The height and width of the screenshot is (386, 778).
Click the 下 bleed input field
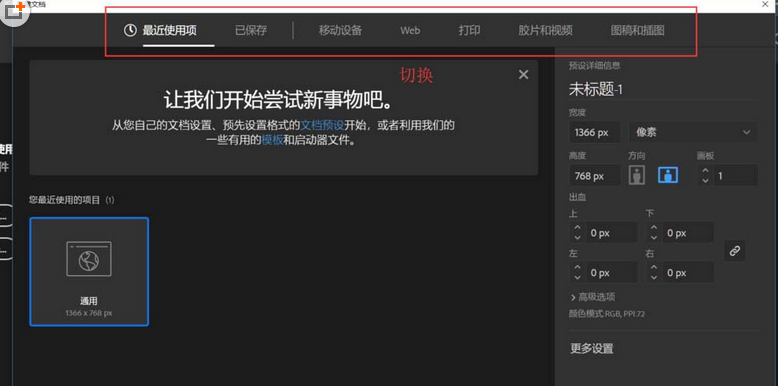(x=688, y=233)
